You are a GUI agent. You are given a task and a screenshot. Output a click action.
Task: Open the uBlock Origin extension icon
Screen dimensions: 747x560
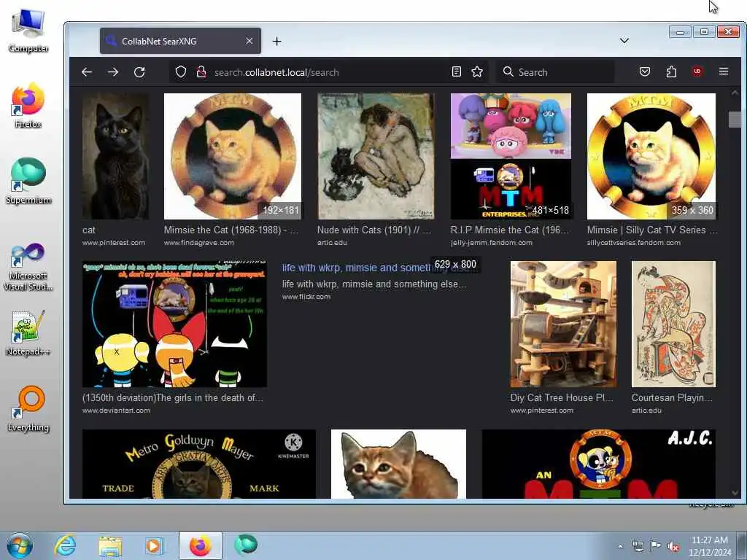697,72
